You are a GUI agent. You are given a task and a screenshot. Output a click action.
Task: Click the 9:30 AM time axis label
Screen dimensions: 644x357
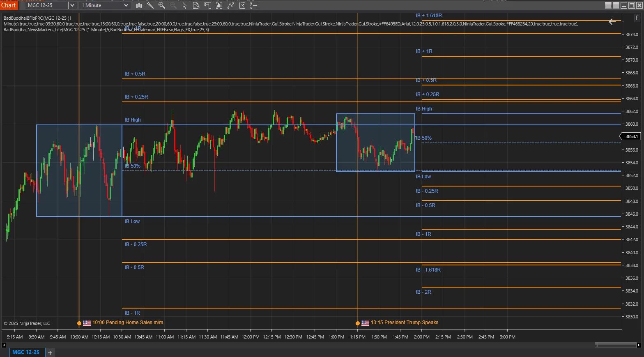37,337
